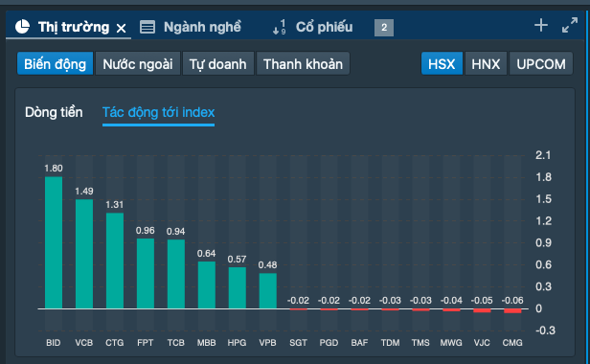This screenshot has height=364, width=590.
Task: Click the red VJC bar
Action: (x=482, y=310)
